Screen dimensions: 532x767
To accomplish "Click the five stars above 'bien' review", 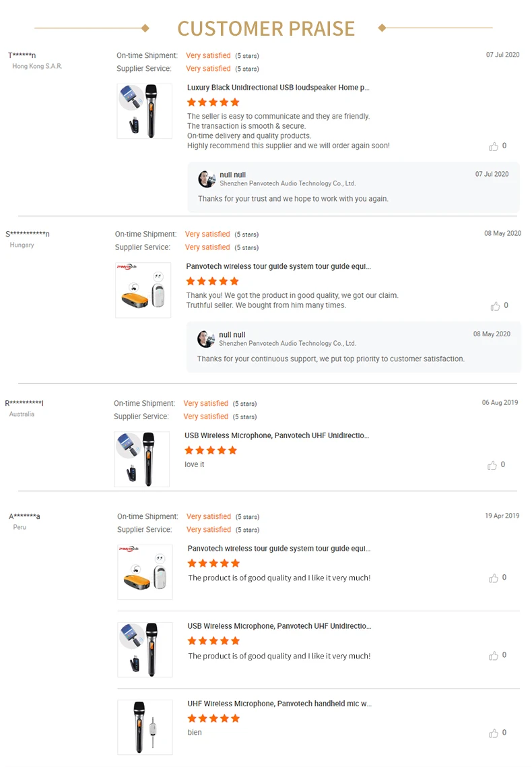I will (x=213, y=718).
